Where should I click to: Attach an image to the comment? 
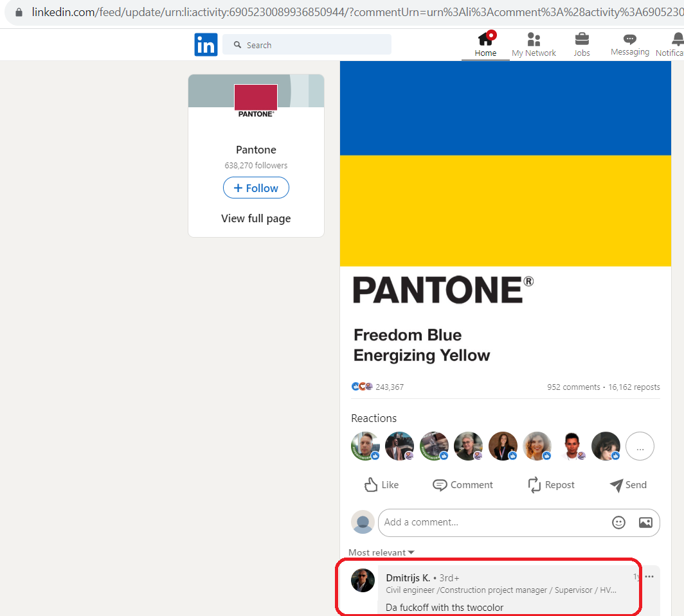point(645,522)
